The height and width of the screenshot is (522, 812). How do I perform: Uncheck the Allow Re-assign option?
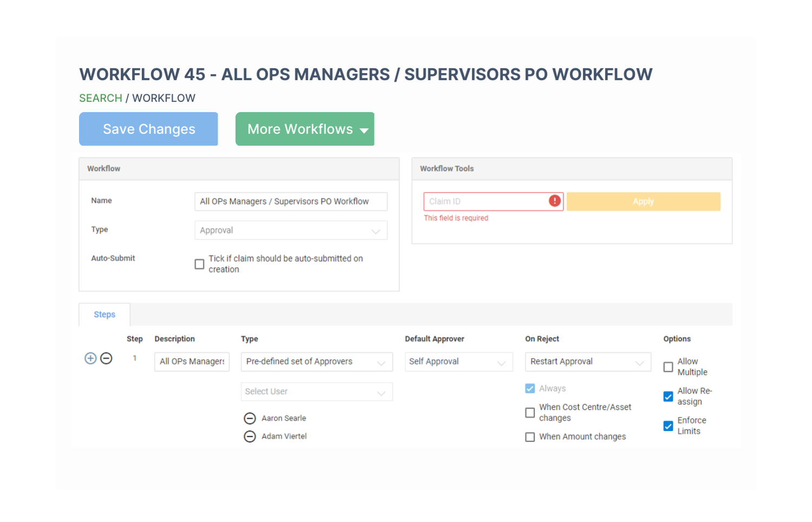pyautogui.click(x=668, y=396)
